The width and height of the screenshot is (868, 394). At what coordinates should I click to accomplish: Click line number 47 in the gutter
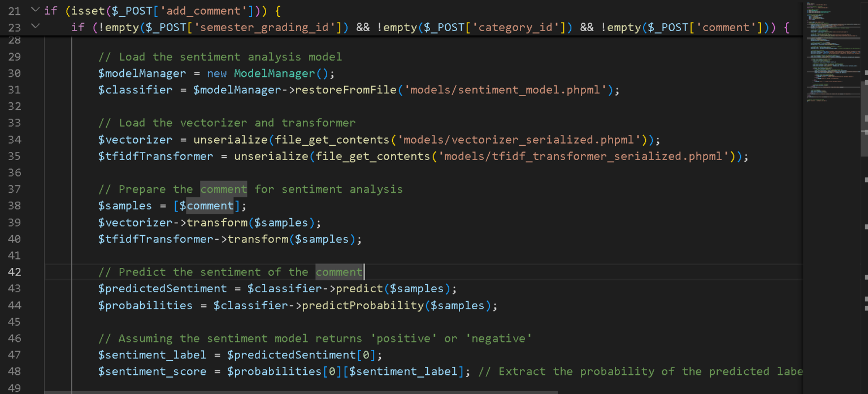[14, 355]
